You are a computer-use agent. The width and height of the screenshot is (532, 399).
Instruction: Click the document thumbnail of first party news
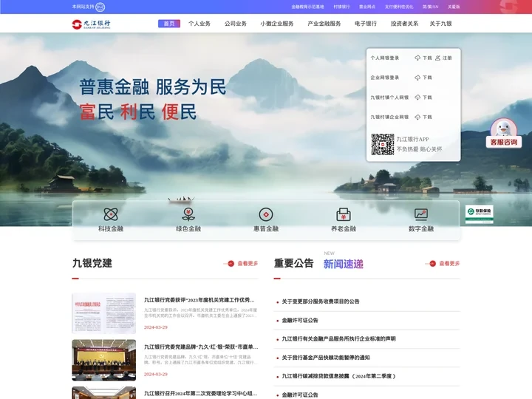tap(104, 313)
